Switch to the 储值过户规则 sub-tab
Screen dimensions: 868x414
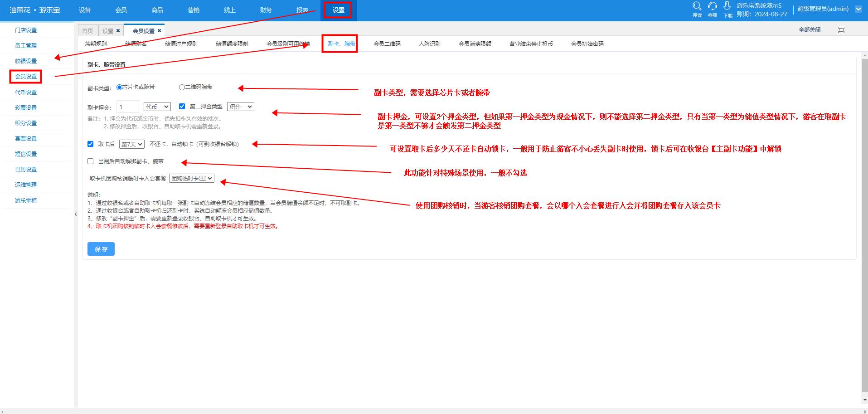pos(181,44)
